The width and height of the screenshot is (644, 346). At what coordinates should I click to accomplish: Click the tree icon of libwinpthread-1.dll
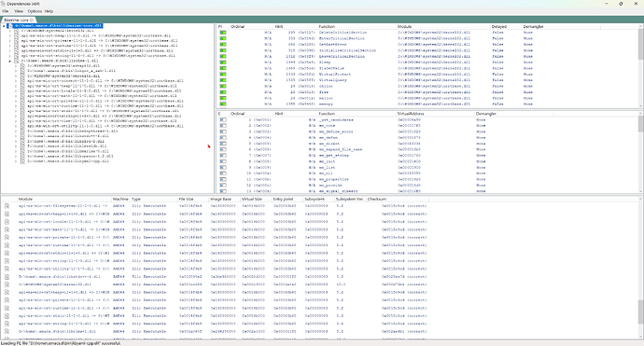[x=22, y=131]
